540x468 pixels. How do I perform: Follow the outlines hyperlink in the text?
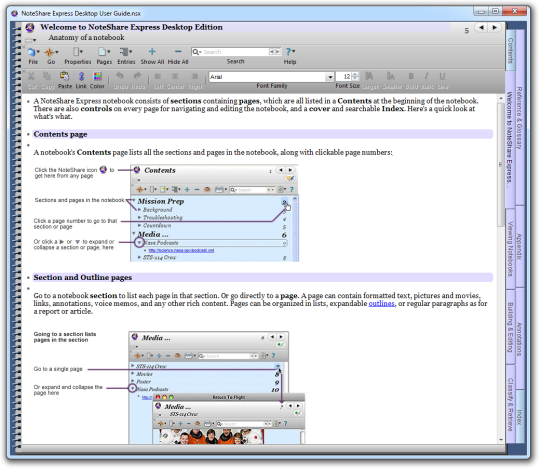[381, 303]
